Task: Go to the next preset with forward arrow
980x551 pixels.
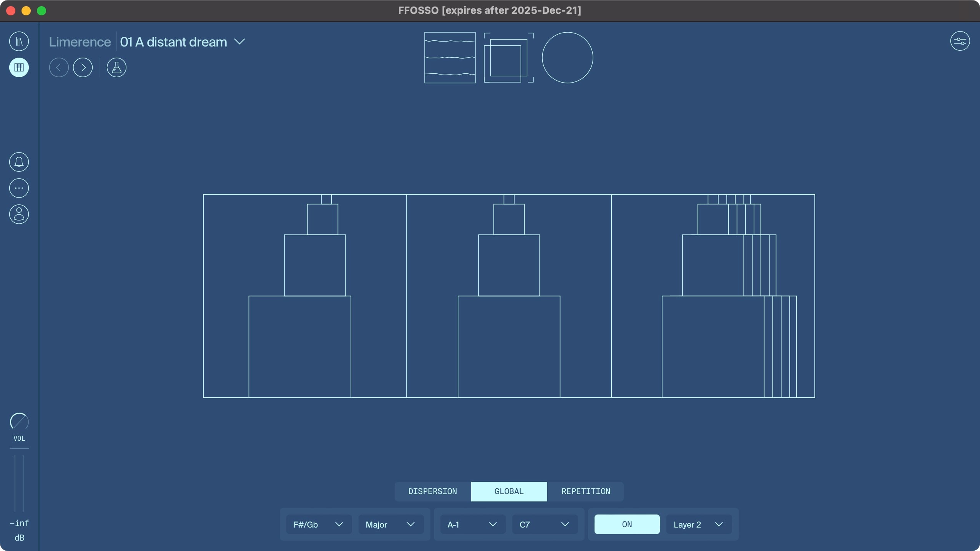Action: click(x=83, y=68)
